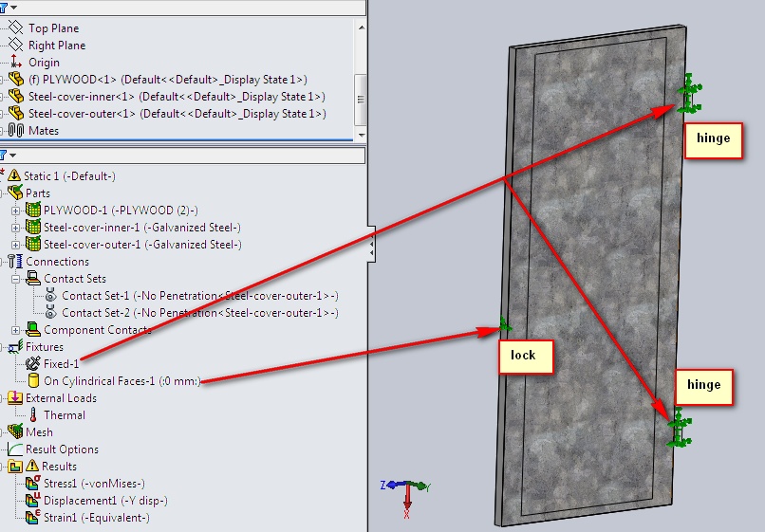Click the Fixed-1 fixture icon
This screenshot has width=765, height=532.
pos(32,363)
